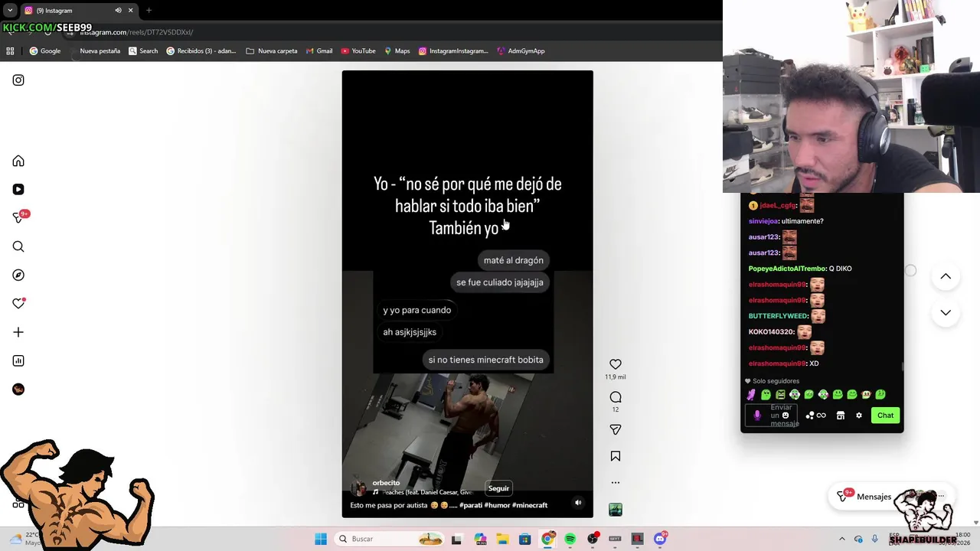Like the reel with heart icon

tap(616, 364)
